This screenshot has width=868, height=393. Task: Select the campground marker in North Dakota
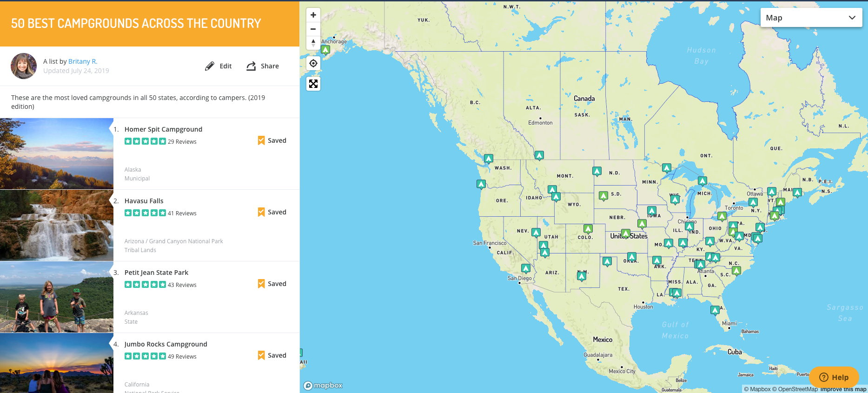pos(597,172)
